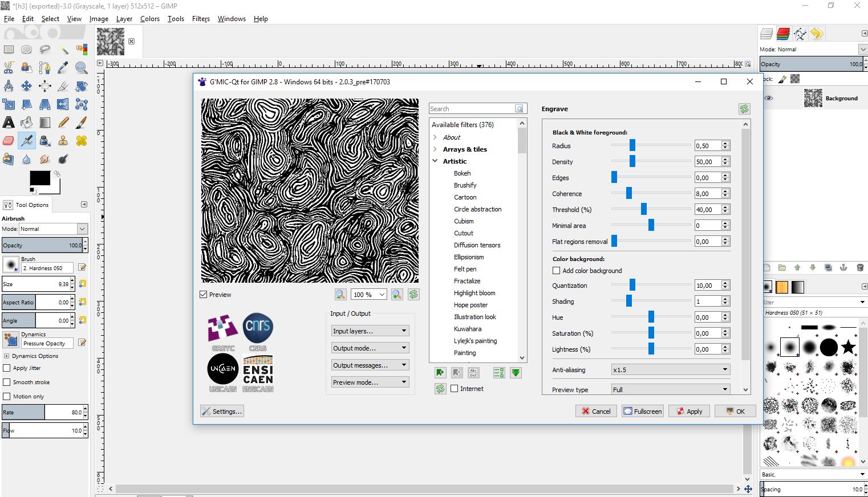Screen dimensions: 868x497
Task: Expand the Arrays & tiles category
Action: click(435, 149)
